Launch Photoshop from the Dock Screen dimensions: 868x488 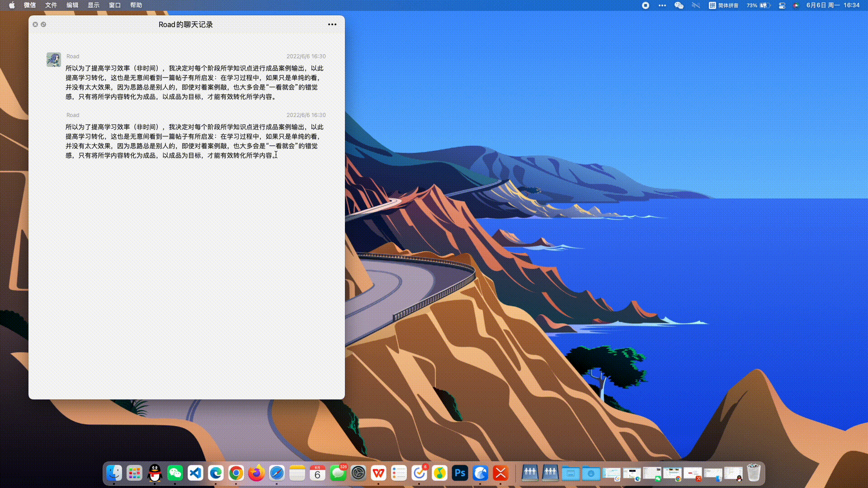pos(459,473)
